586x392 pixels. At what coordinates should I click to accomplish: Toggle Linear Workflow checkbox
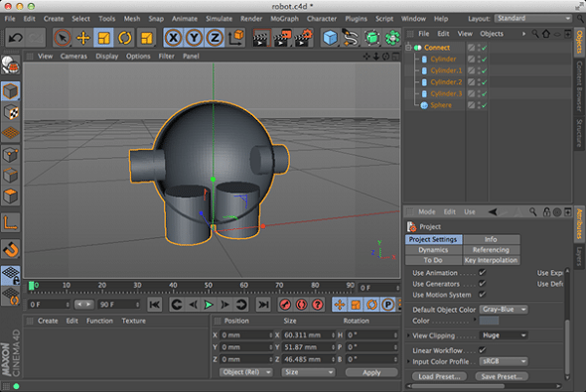click(x=482, y=349)
